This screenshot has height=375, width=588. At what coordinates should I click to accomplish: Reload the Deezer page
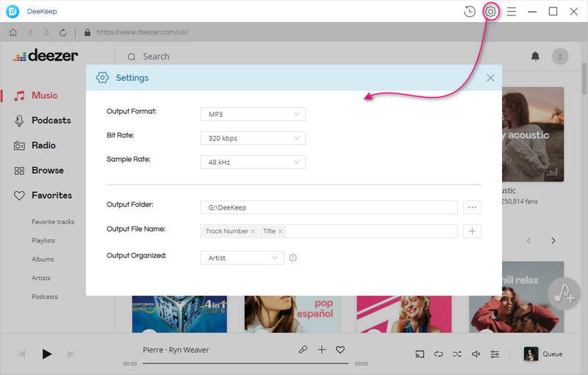(x=63, y=32)
